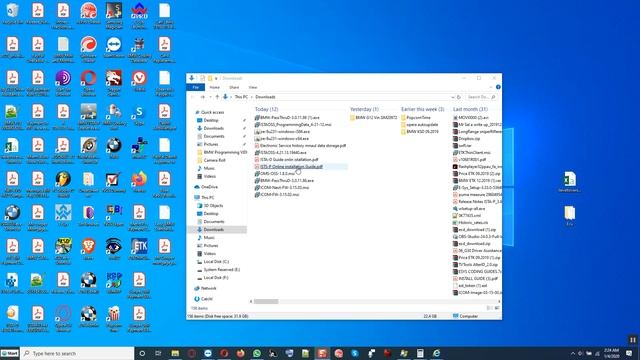Show hidden system tray icons
640x360 pixels.
pyautogui.click(x=573, y=353)
